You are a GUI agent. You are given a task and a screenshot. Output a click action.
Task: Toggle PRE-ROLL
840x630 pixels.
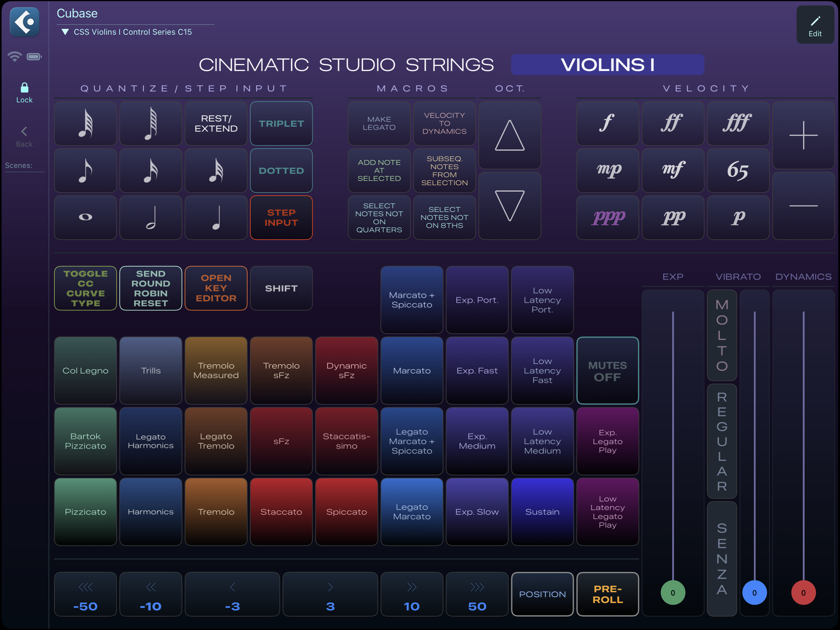pos(607,594)
